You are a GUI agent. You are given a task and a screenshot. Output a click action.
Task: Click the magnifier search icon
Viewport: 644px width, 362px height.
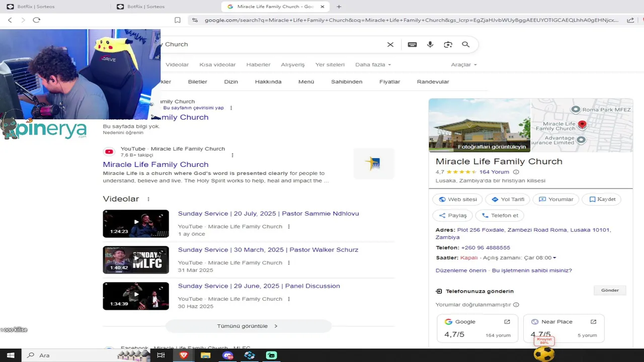pyautogui.click(x=466, y=44)
